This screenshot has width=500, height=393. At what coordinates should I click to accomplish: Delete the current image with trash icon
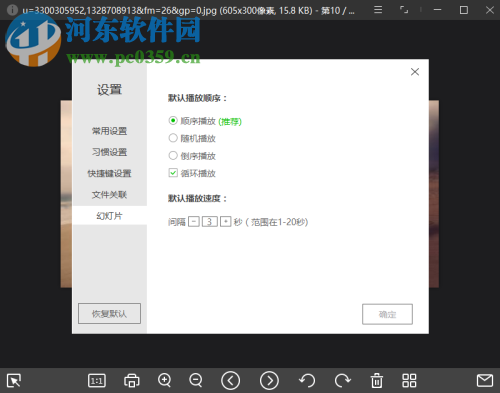[377, 380]
